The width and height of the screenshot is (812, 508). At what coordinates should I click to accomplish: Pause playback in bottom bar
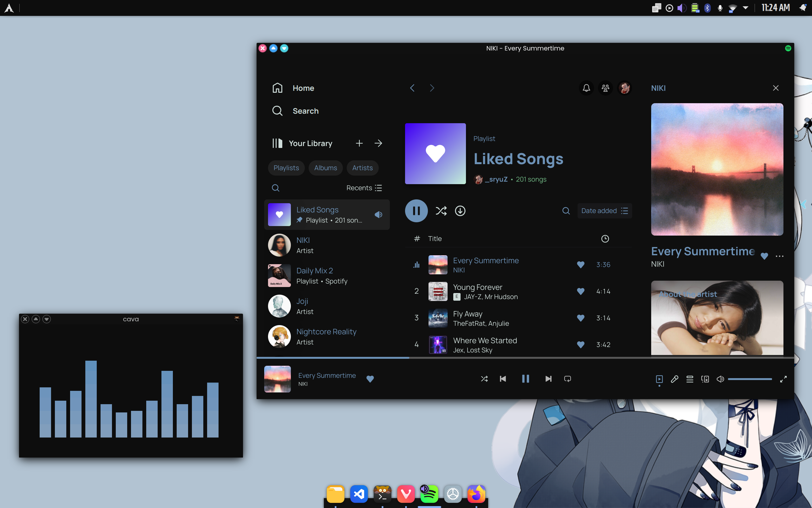[526, 379]
